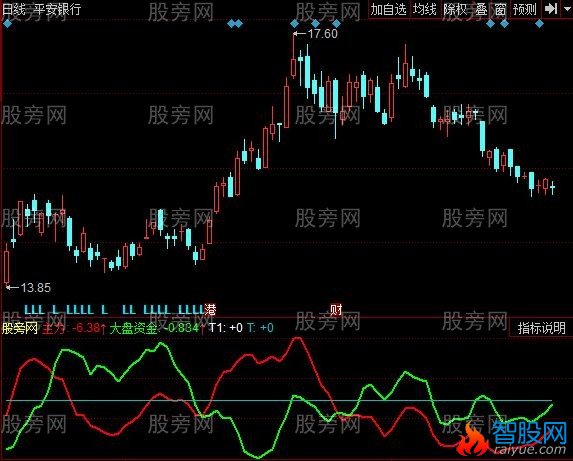Select the 日线 daily period label
The height and width of the screenshot is (461, 573).
click(14, 9)
